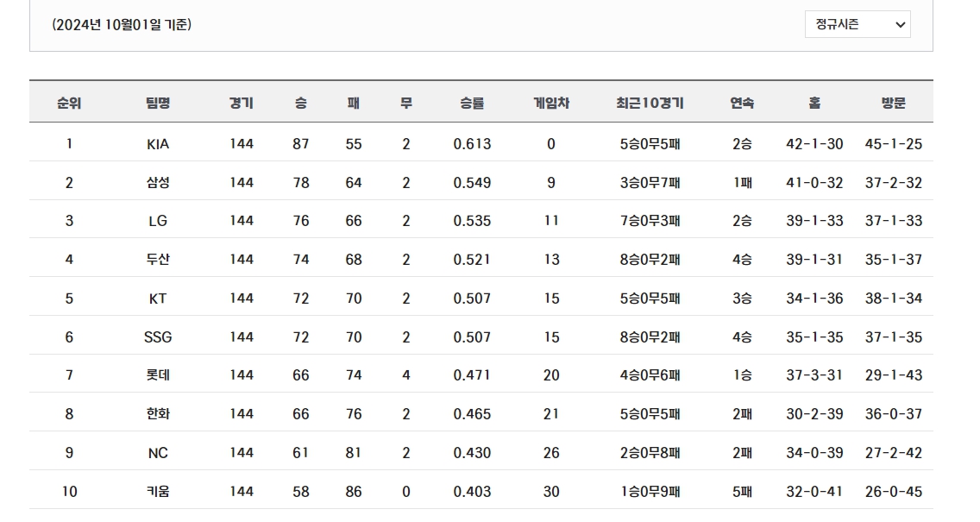Click the 승률 column header

coord(473,104)
